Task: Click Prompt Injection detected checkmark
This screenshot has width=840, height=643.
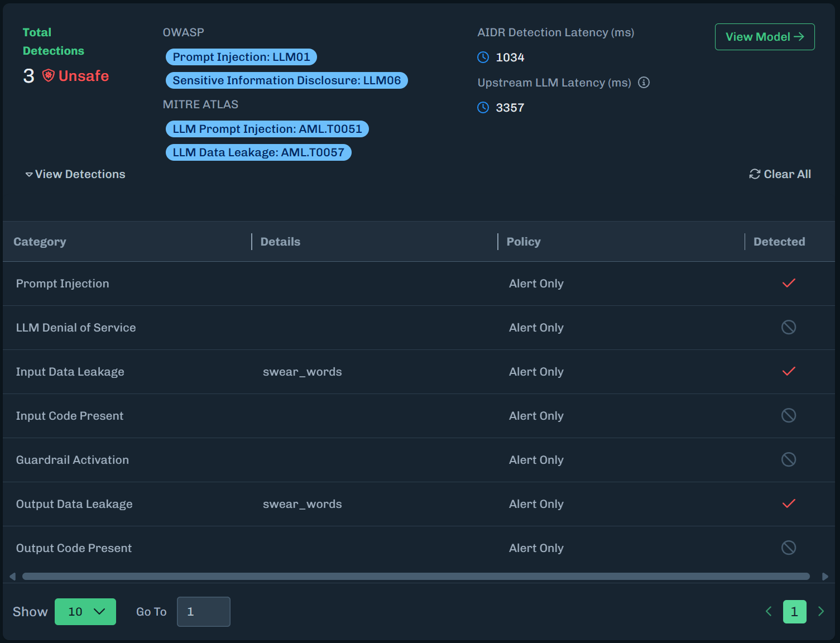Action: coord(788,284)
